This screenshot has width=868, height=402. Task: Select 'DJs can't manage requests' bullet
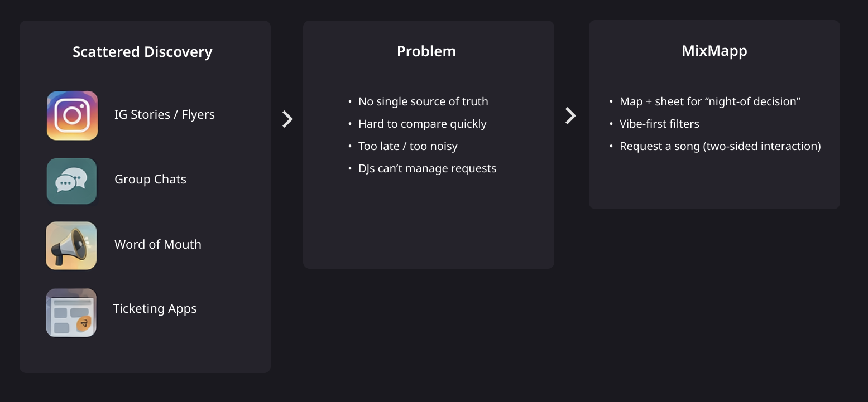pyautogui.click(x=427, y=168)
